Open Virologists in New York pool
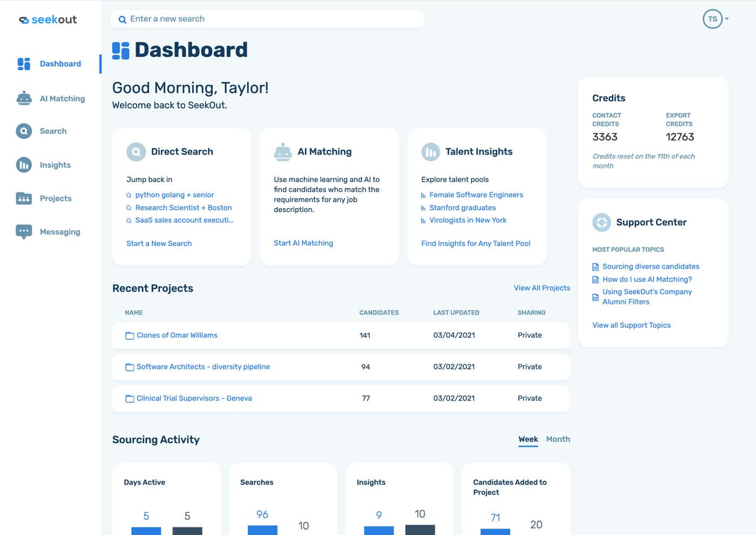The image size is (756, 535). pos(468,220)
